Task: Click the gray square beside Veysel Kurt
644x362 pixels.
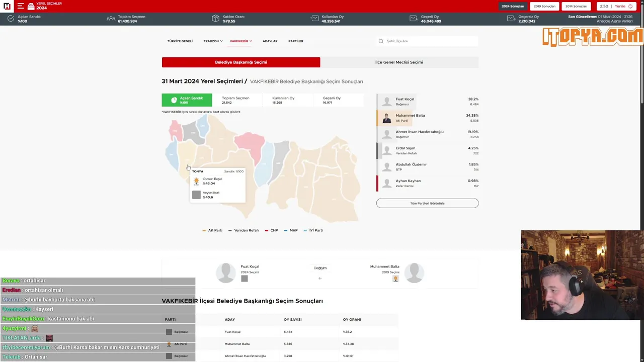Action: (x=196, y=195)
